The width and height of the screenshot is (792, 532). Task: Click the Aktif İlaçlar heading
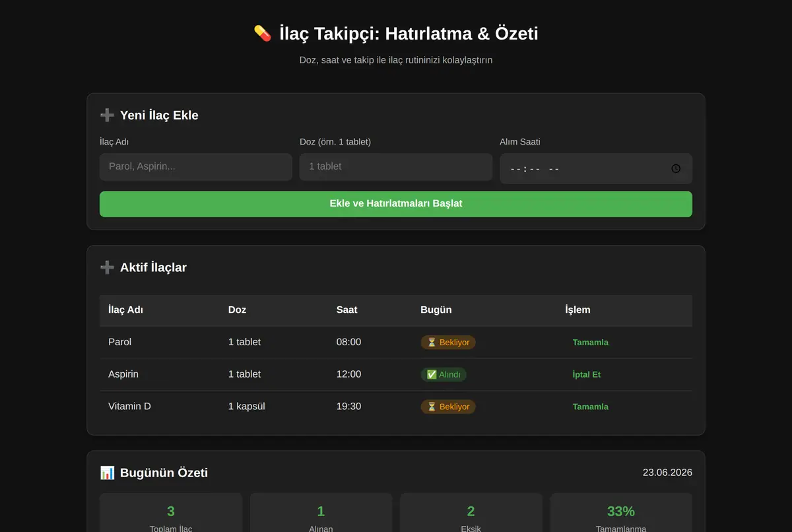pyautogui.click(x=153, y=267)
